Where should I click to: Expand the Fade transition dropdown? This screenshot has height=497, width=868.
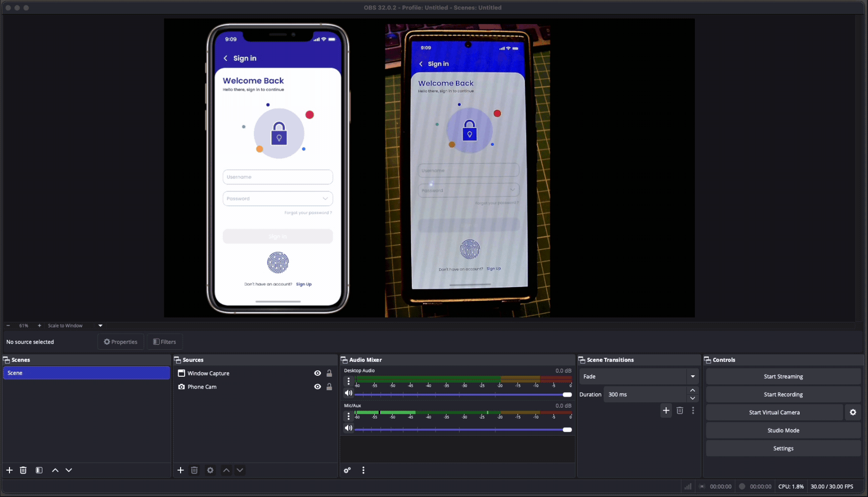tap(692, 376)
